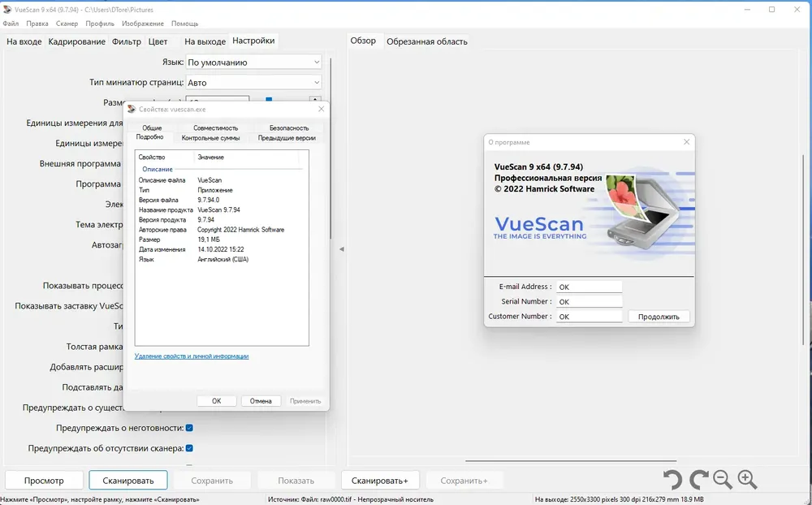Image resolution: width=812 pixels, height=505 pixels.
Task: Open the Файл menu
Action: click(11, 24)
